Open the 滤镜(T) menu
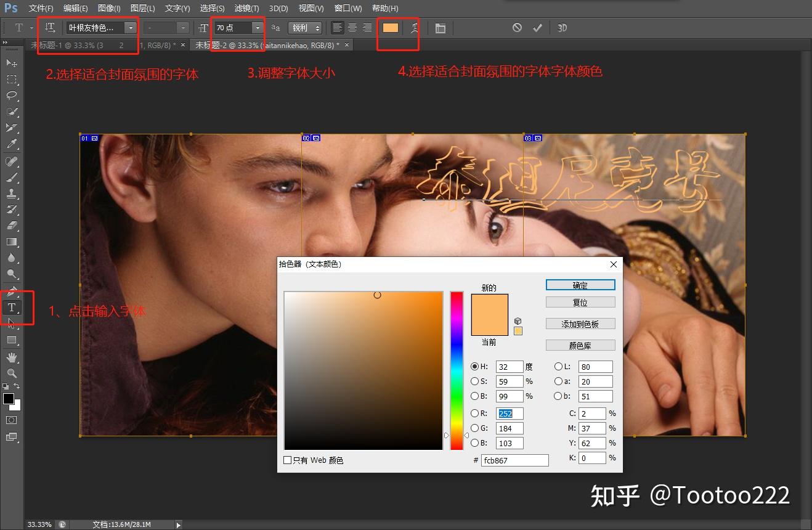 point(247,8)
